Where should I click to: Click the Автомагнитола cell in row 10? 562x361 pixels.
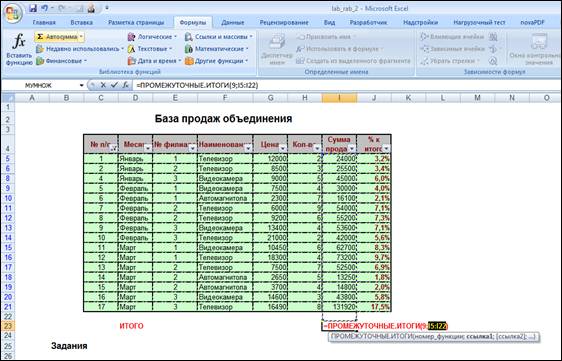(225, 198)
